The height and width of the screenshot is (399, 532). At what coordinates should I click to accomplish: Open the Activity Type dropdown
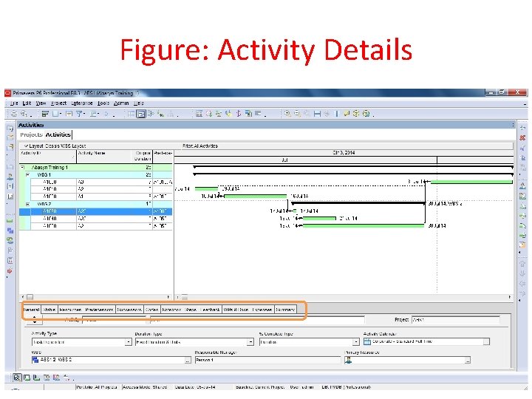click(129, 342)
